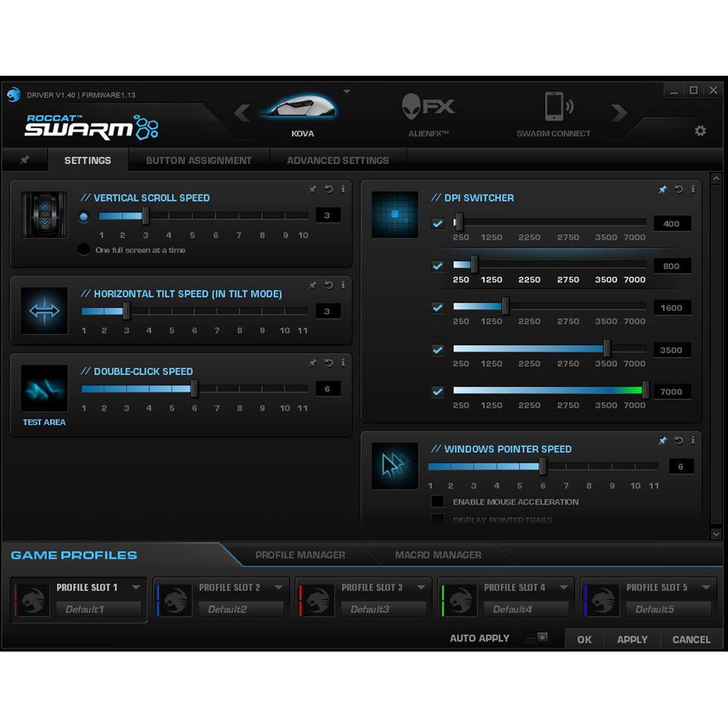Click next device right arrow

(620, 113)
